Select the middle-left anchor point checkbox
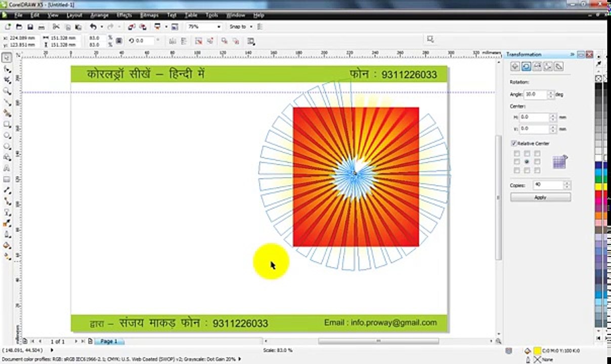The image size is (611, 364). [516, 162]
